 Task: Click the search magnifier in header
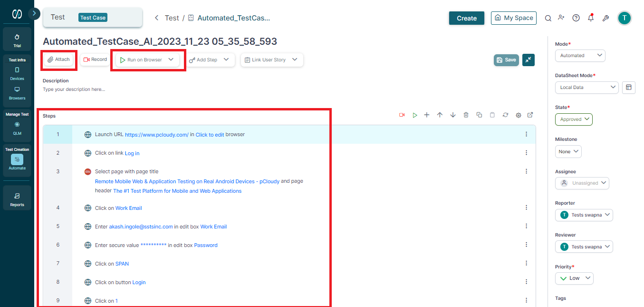(548, 18)
